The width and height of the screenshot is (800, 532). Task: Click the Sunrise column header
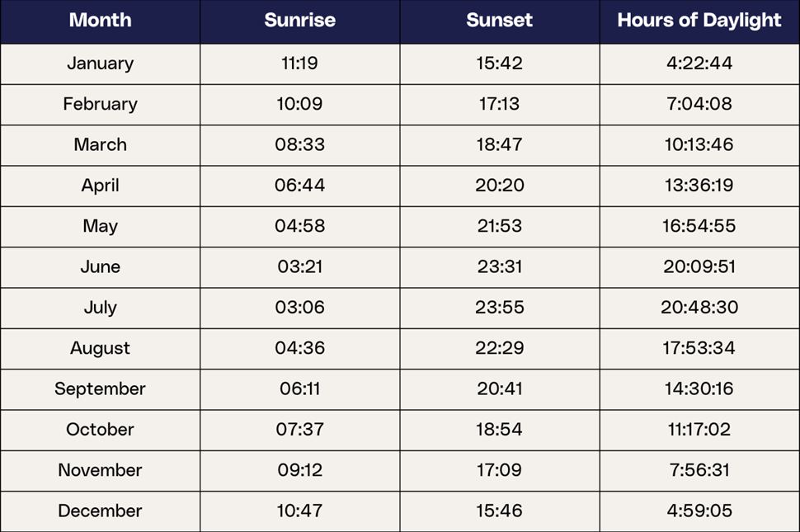tap(299, 21)
